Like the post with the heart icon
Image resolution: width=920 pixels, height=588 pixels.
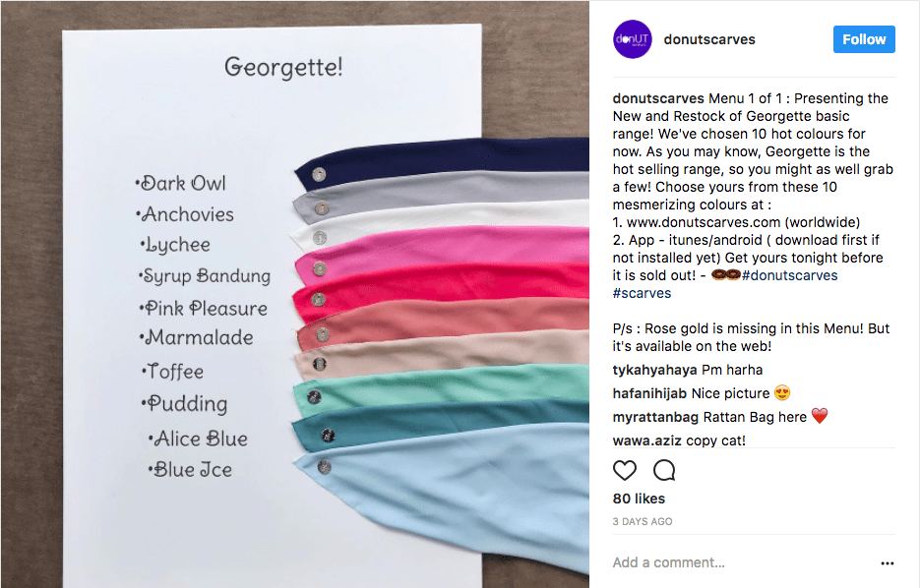(624, 470)
